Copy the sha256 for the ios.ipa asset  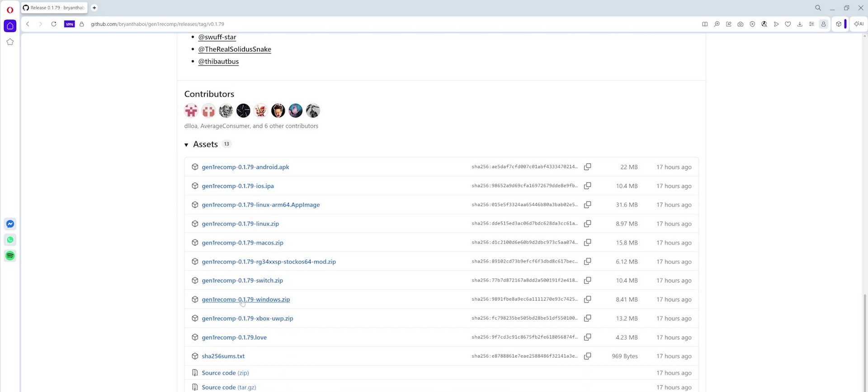click(x=587, y=186)
